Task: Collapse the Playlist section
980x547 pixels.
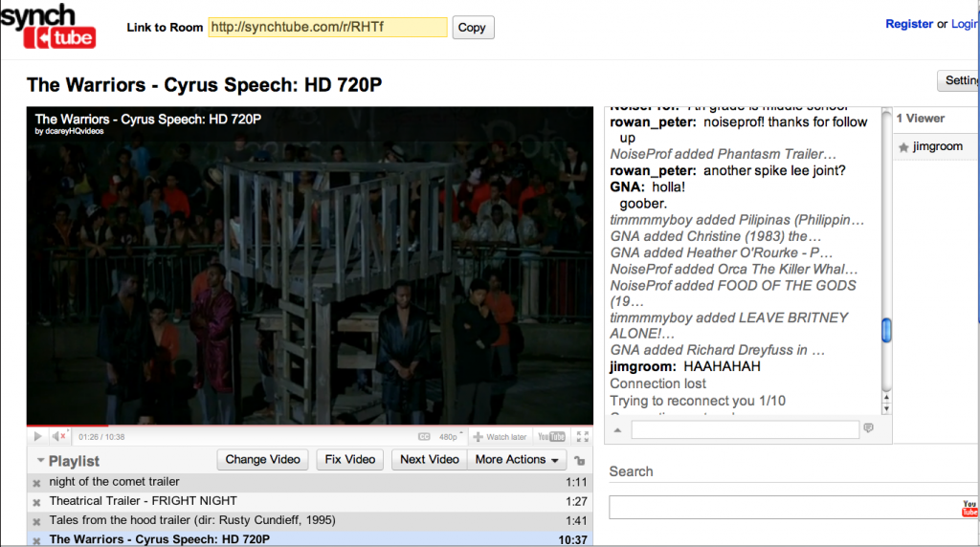Action: pos(40,460)
